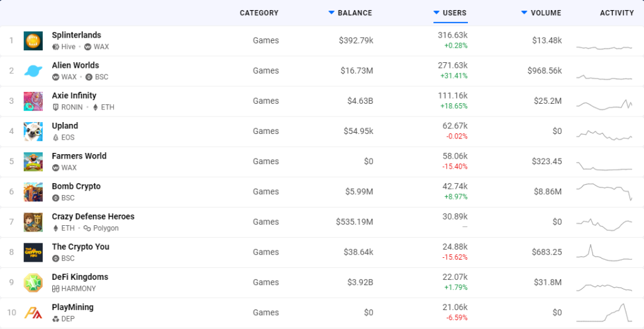Click the Farmers World icon
This screenshot has width=644, height=329.
tap(33, 162)
